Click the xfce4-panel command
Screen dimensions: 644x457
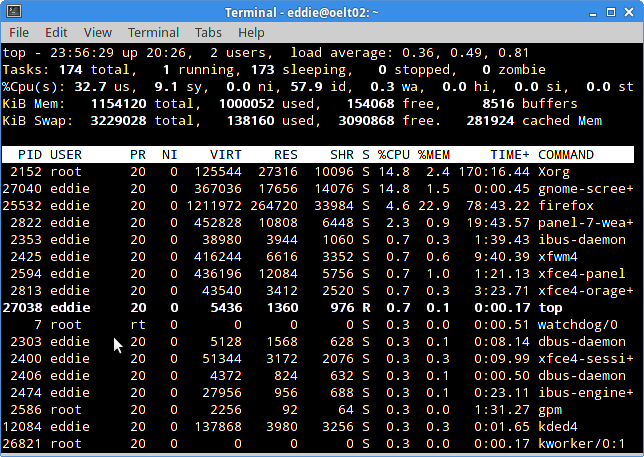click(x=582, y=274)
